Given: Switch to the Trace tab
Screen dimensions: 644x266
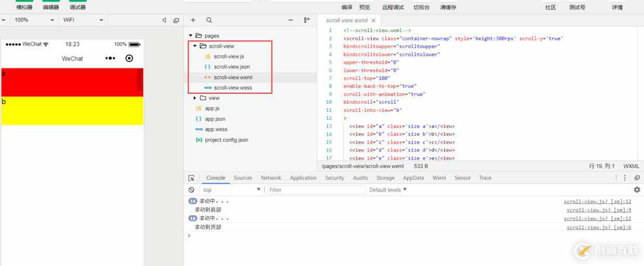Looking at the screenshot, I should (485, 178).
